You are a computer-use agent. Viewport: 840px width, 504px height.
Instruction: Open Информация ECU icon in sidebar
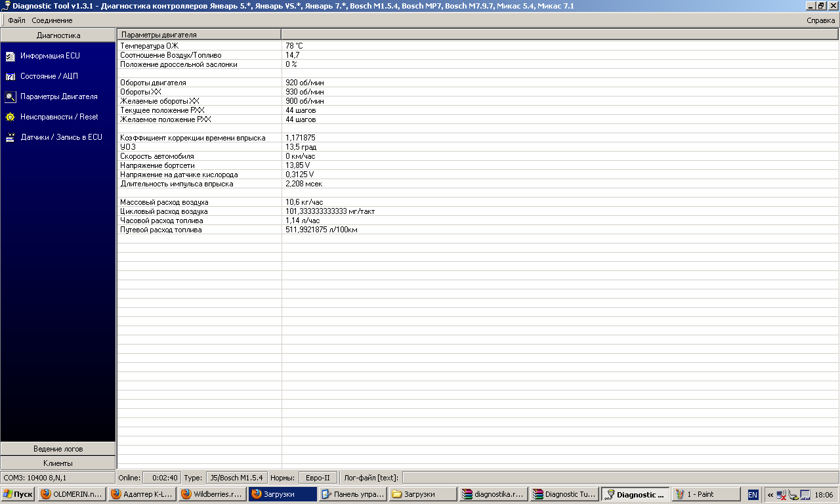point(10,56)
